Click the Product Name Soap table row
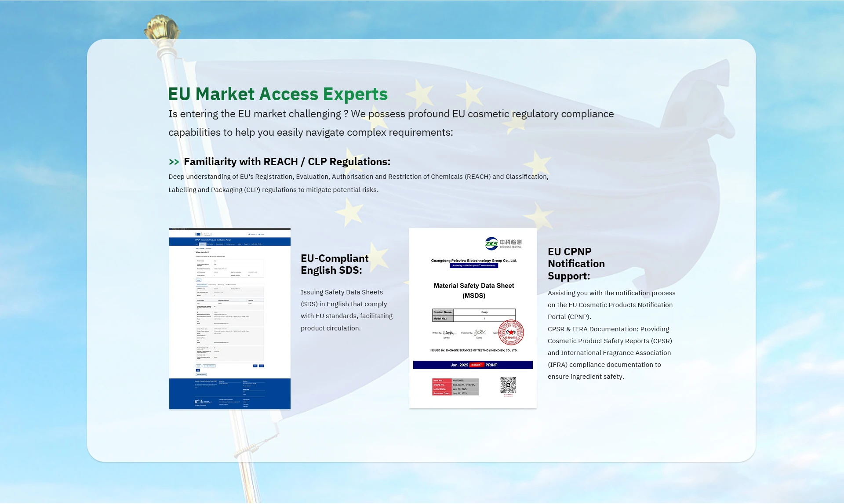The image size is (844, 504). pyautogui.click(x=473, y=312)
